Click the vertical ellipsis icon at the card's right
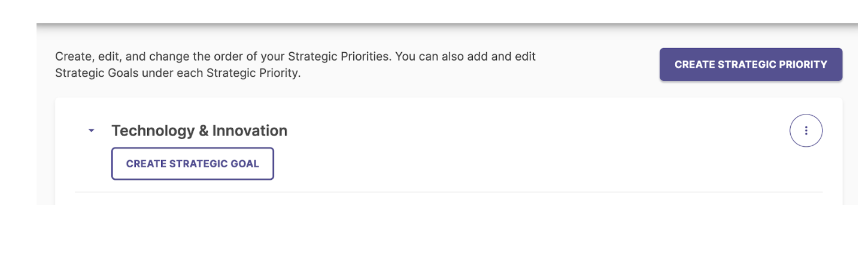Image resolution: width=868 pixels, height=265 pixels. coord(806,130)
